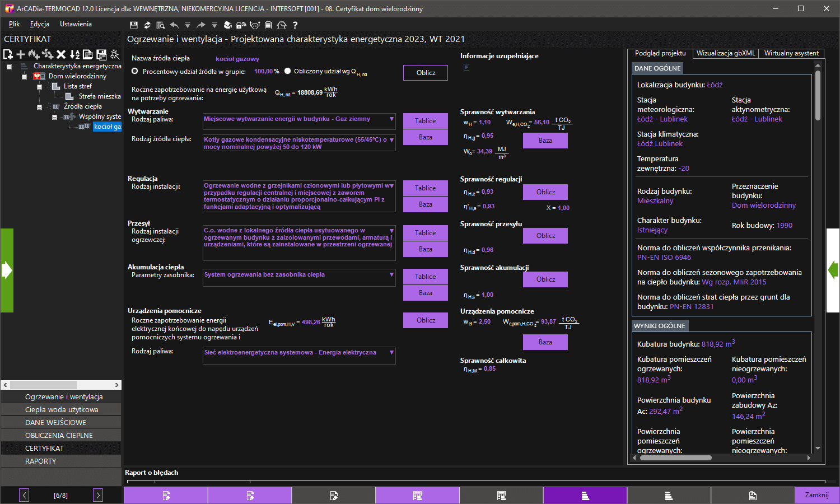Add heat source with flame-plus icon
This screenshot has width=840, height=504.
pos(34,54)
